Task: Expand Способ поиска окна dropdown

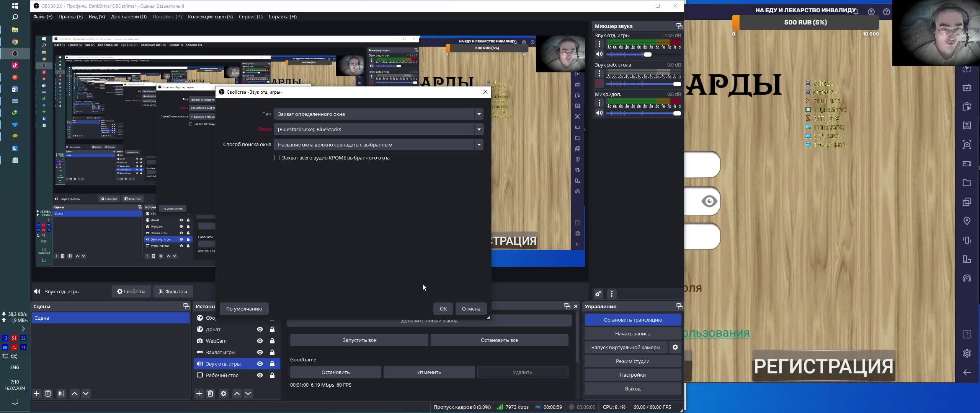Action: 378,145
